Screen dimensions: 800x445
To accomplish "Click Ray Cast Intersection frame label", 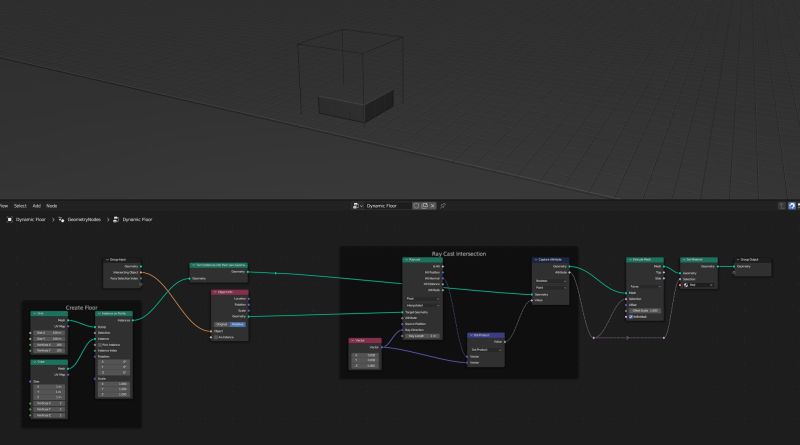I will click(x=459, y=254).
